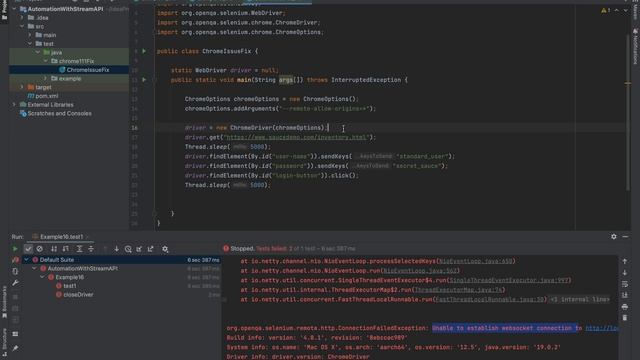Open Bookmarks tool window
The width and height of the screenshot is (640, 360).
click(4, 302)
